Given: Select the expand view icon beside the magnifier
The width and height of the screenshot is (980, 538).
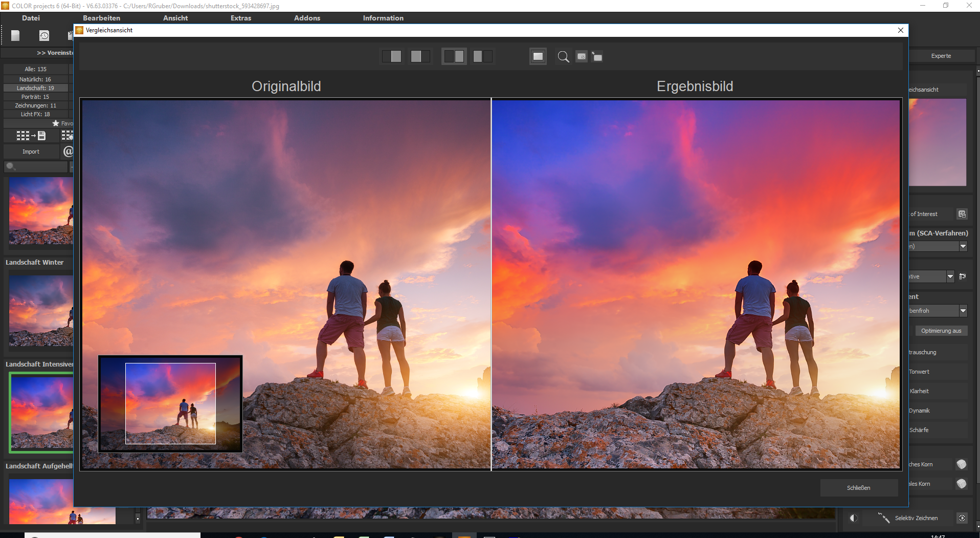Looking at the screenshot, I should point(597,56).
